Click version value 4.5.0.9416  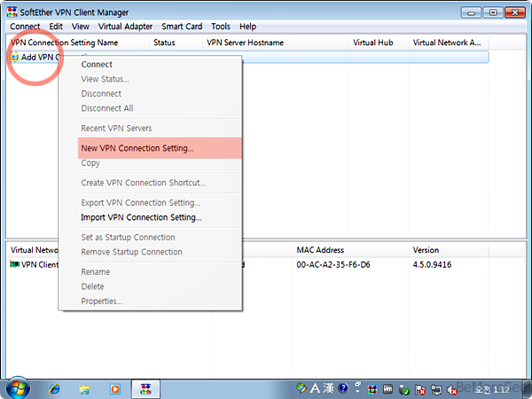432,265
